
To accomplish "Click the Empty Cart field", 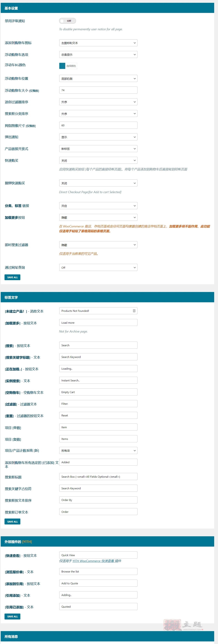I will [98, 392].
